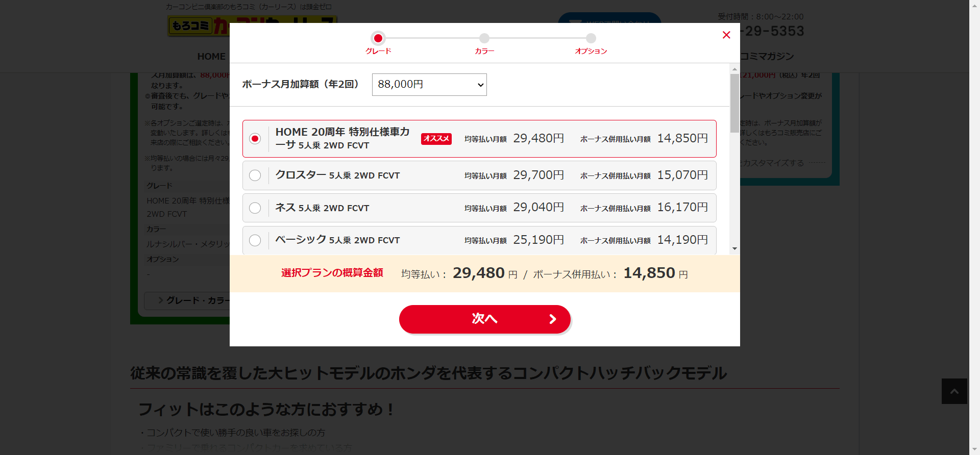Select the HOME 20周年 特別仕様車 radio button

coord(255,139)
